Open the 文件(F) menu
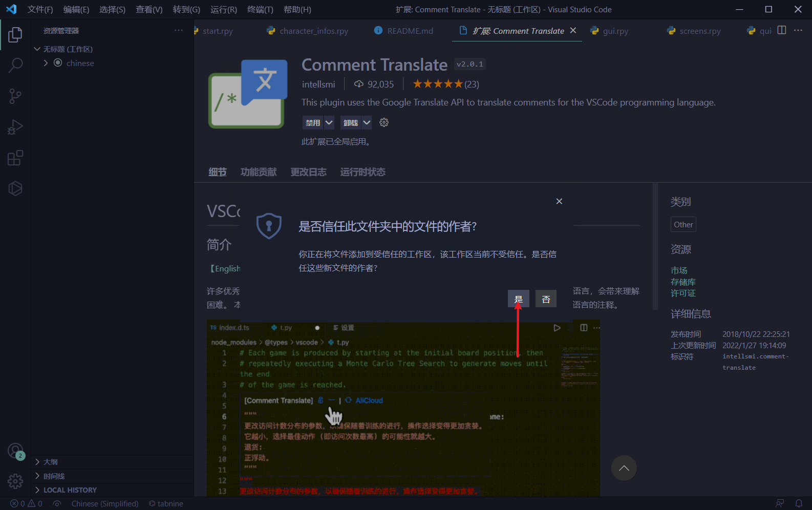Screen dimensions: 812x510 pyautogui.click(x=40, y=9)
